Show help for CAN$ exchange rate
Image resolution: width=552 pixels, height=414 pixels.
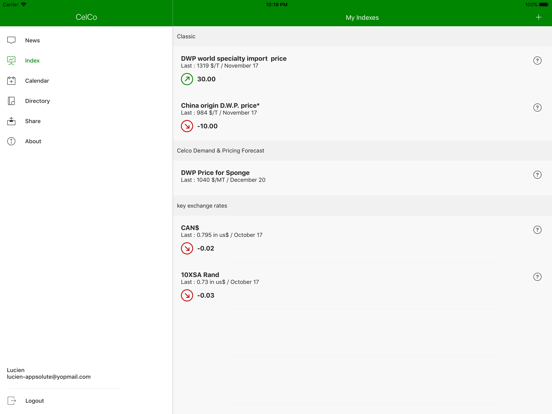point(537,230)
